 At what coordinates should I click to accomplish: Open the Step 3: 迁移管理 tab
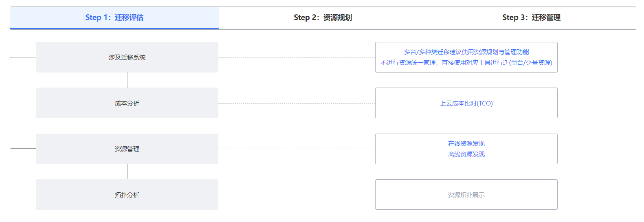(x=532, y=18)
